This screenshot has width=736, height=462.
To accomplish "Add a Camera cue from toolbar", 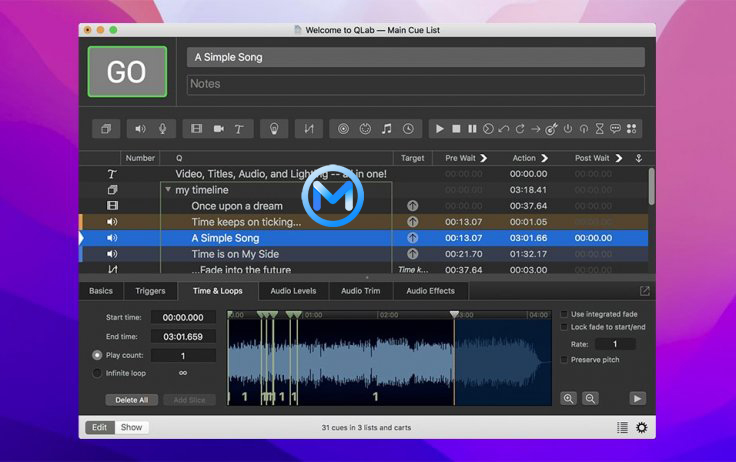I will click(x=218, y=129).
